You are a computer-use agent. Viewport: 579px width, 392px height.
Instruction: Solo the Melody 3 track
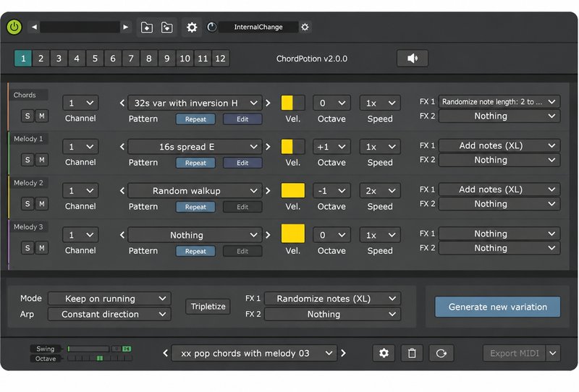pos(28,248)
